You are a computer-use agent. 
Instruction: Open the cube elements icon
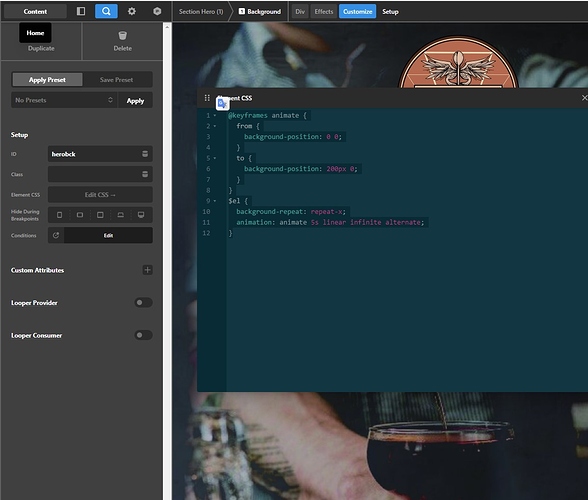(157, 11)
